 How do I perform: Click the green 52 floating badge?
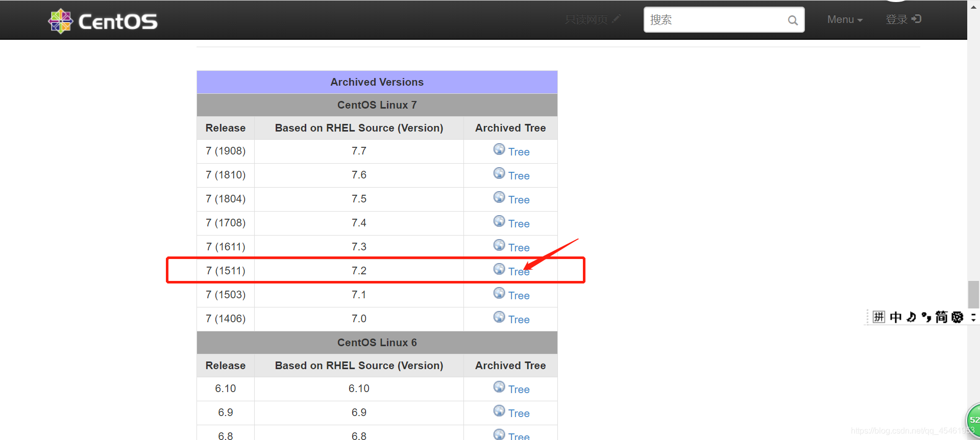tap(973, 421)
